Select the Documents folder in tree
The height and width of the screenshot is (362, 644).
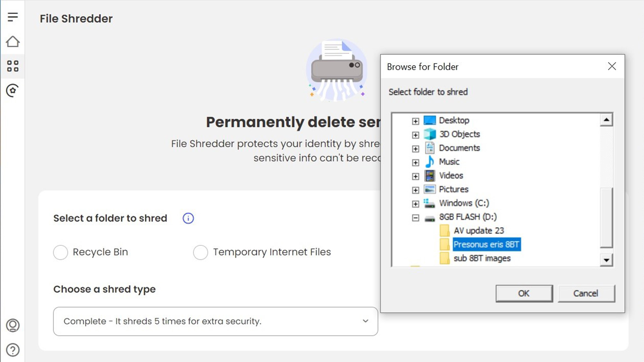coord(459,148)
